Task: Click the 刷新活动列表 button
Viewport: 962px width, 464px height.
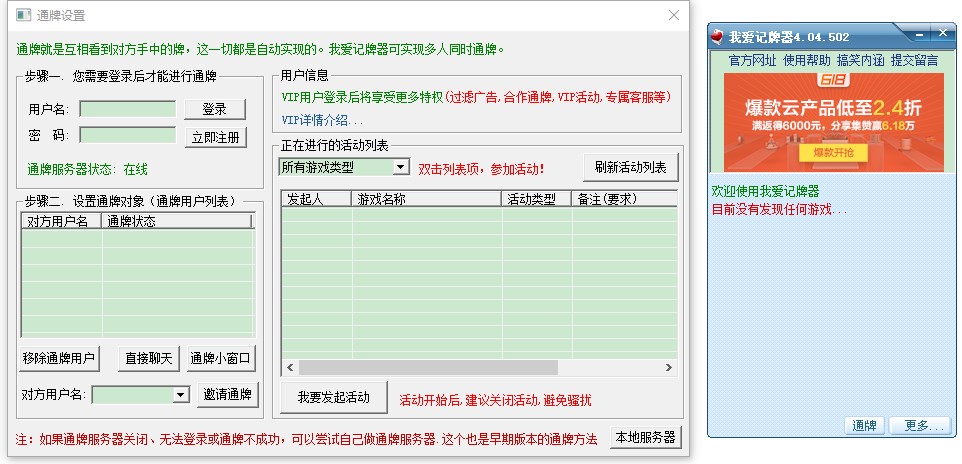Action: [631, 168]
